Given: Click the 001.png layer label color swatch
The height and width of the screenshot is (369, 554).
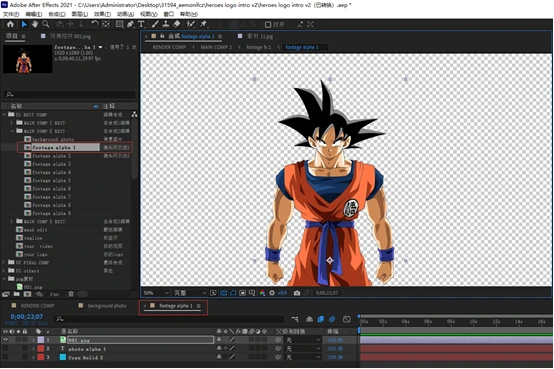Looking at the screenshot, I should pyautogui.click(x=41, y=340).
